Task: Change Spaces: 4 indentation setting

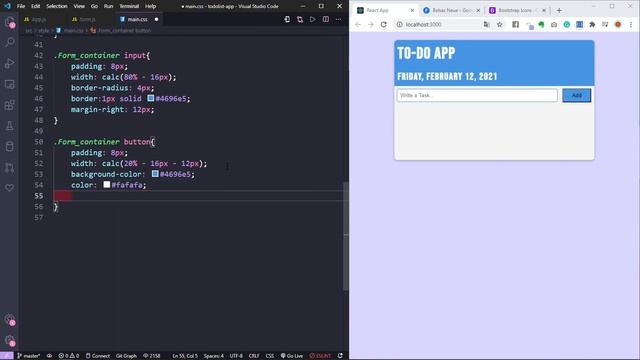Action: (213, 356)
